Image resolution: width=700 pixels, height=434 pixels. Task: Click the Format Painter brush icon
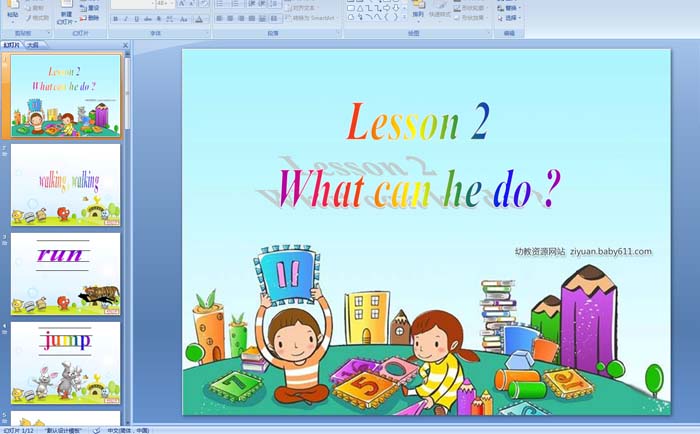(29, 18)
